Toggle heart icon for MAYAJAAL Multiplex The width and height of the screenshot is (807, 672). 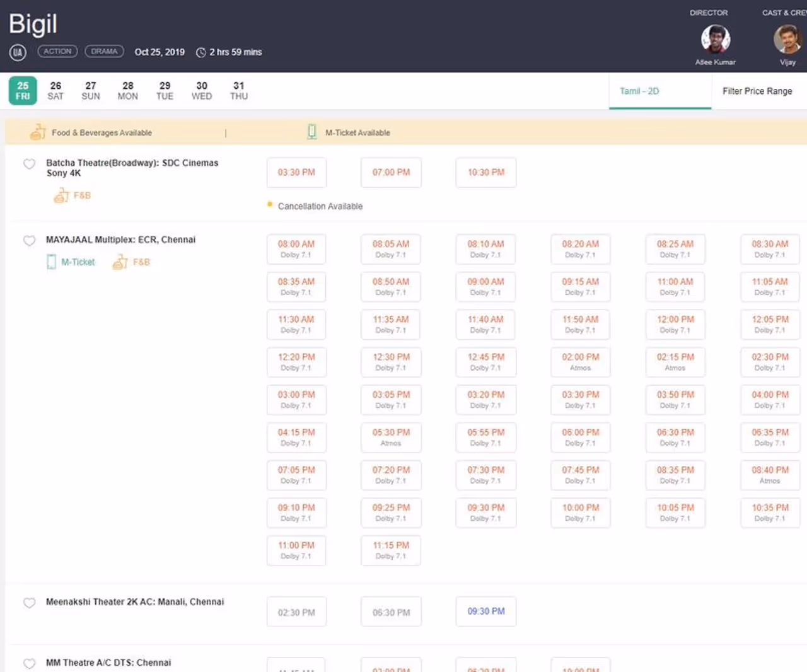pos(29,241)
